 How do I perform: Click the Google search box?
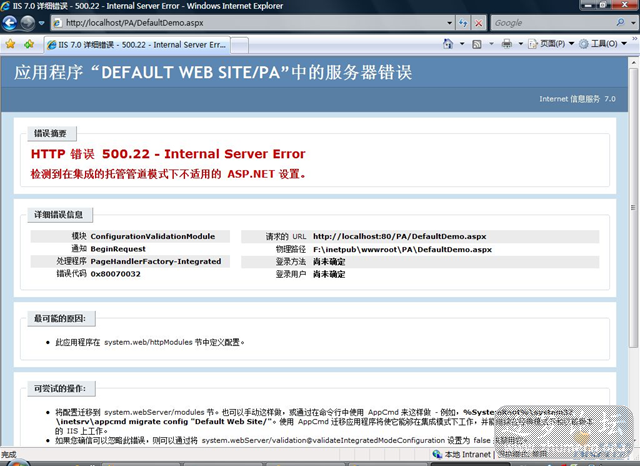(551, 23)
